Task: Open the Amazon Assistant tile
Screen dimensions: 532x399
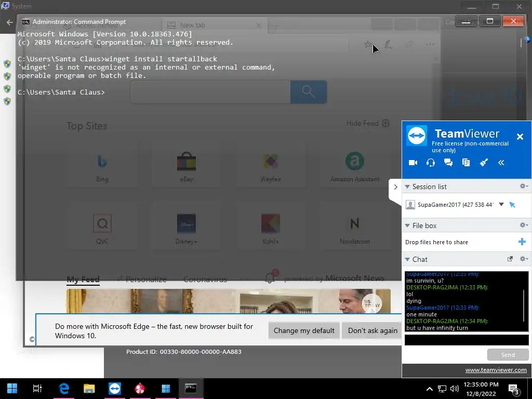Action: point(354,167)
